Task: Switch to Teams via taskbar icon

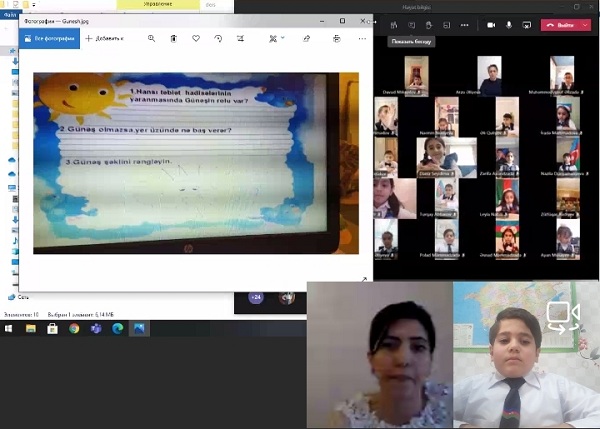Action: (x=96, y=329)
